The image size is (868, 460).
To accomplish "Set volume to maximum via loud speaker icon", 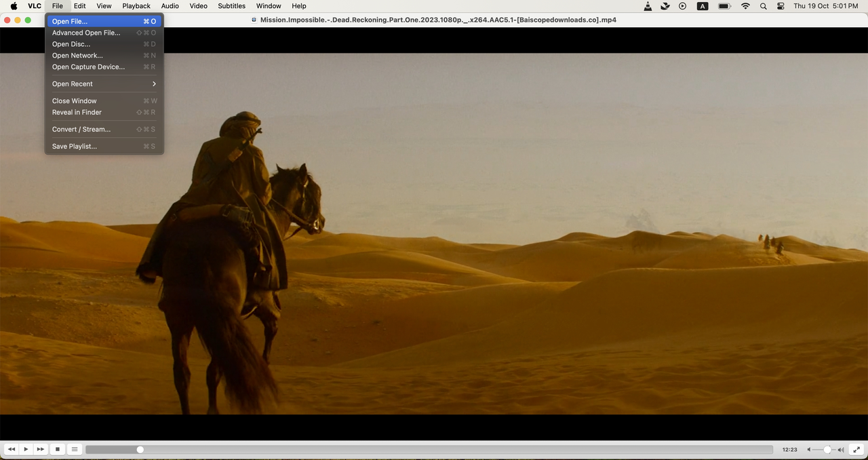I will [841, 450].
